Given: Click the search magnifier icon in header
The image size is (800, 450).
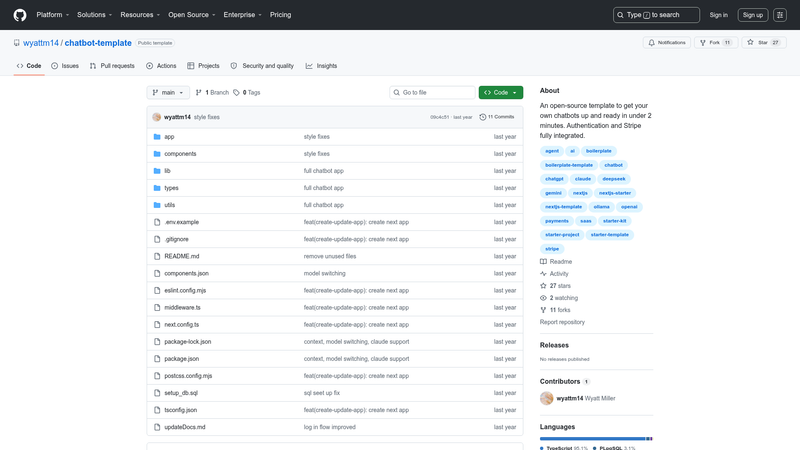Looking at the screenshot, I should tap(620, 15).
